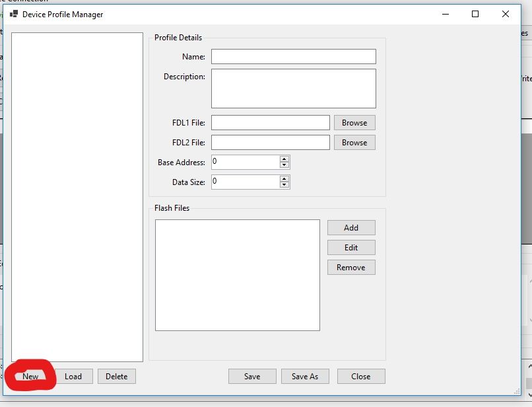
Task: Increment the Data Size spinner
Action: pyautogui.click(x=284, y=179)
